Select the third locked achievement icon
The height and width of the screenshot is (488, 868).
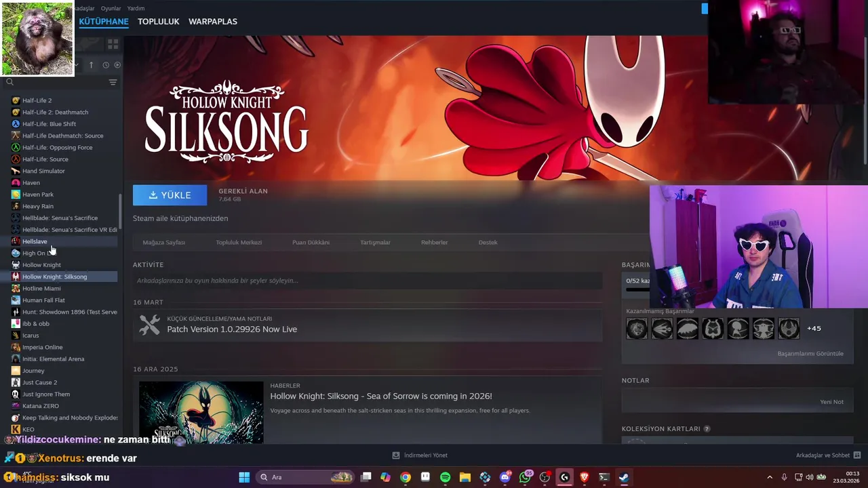(x=688, y=329)
